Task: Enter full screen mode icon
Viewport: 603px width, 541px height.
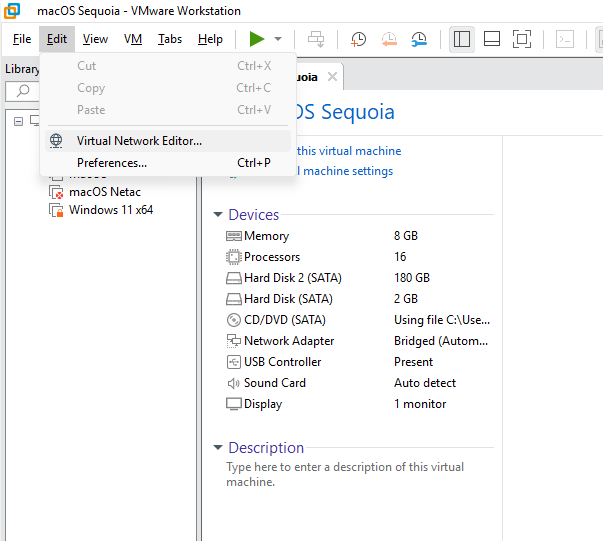Action: 521,39
